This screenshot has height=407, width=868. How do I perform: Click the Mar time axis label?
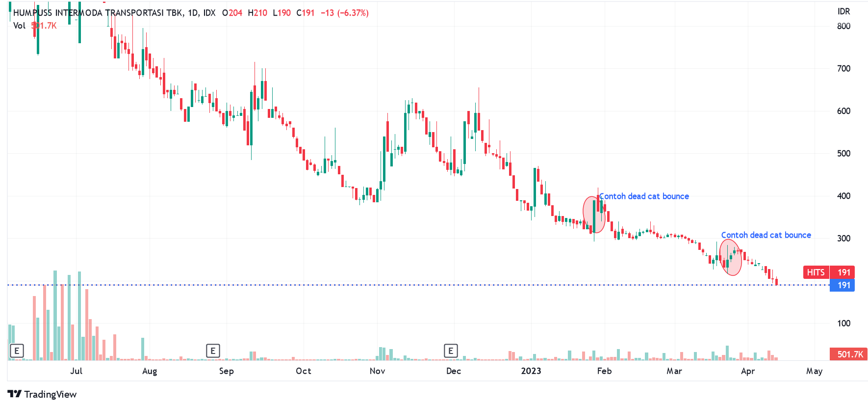674,371
